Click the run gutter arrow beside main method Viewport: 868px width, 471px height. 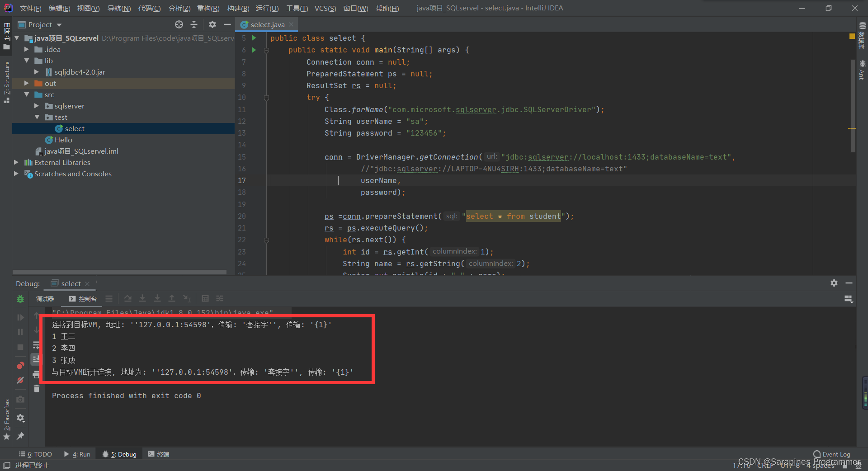pos(254,50)
